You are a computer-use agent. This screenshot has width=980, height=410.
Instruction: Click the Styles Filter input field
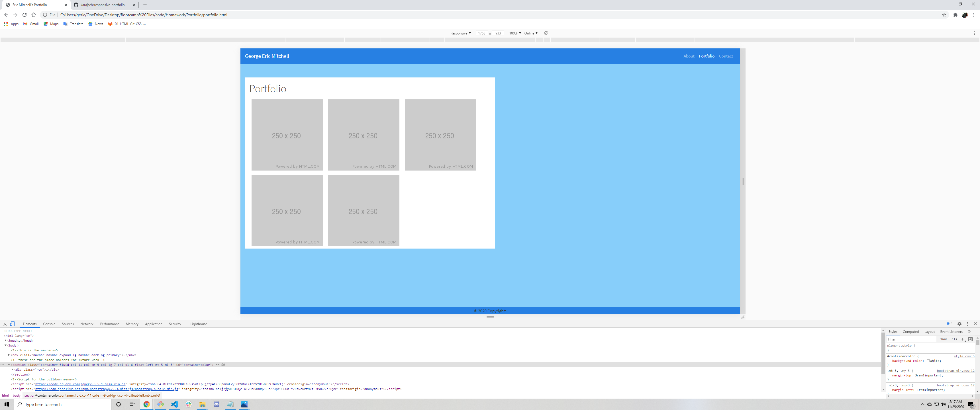[911, 339]
